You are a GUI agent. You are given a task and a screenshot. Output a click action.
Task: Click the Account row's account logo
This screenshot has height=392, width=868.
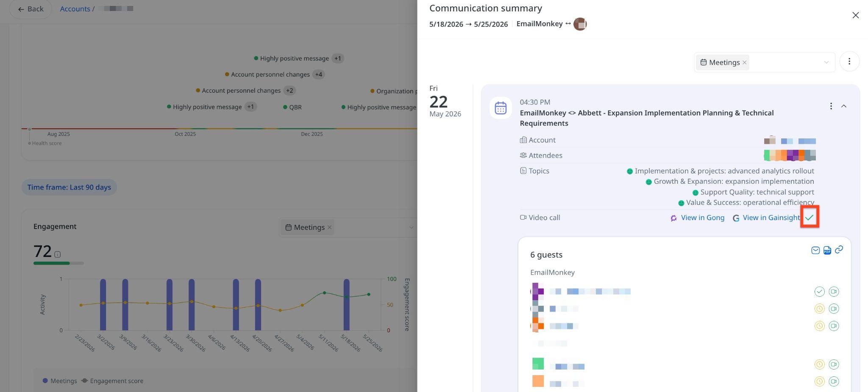click(770, 140)
